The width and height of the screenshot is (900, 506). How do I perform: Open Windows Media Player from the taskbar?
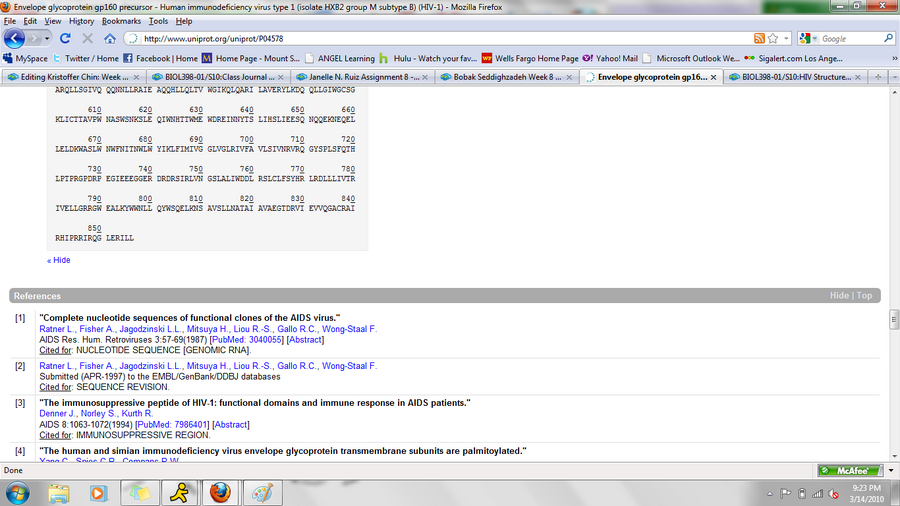point(99,492)
